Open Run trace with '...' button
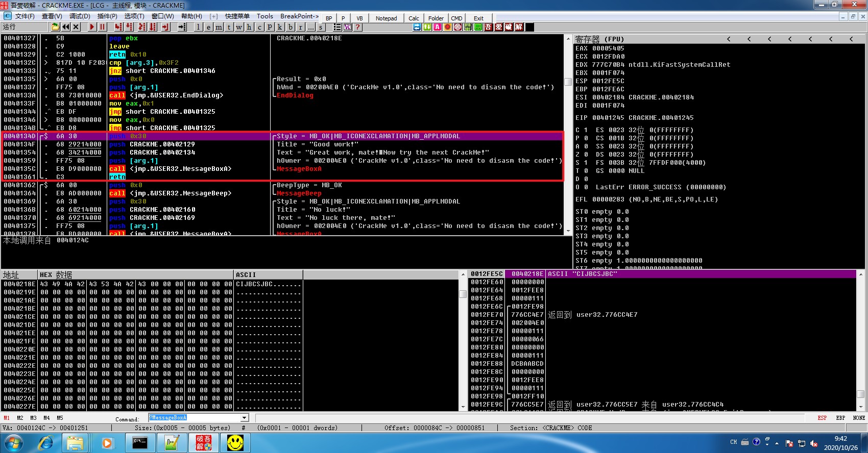Image resolution: width=868 pixels, height=453 pixels. pyautogui.click(x=310, y=27)
